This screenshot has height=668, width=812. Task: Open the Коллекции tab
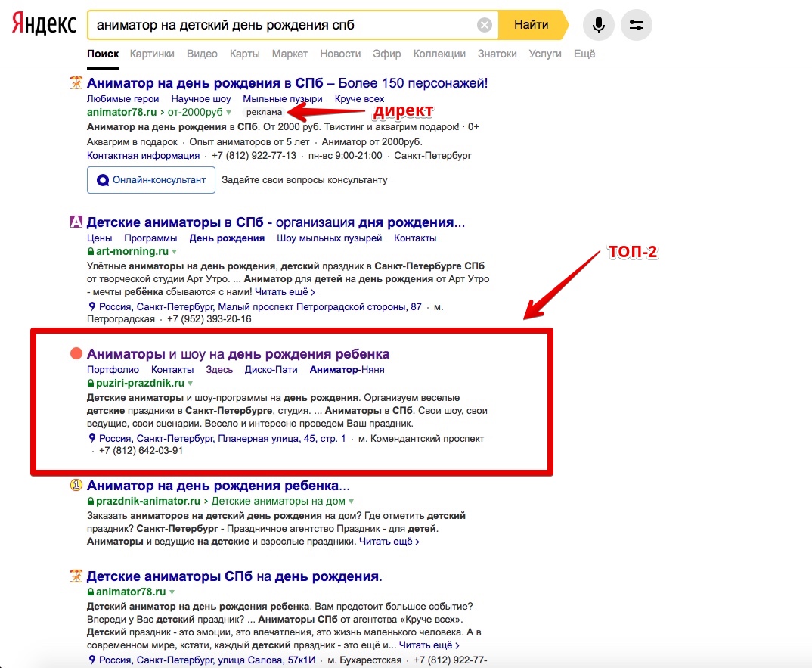point(439,54)
